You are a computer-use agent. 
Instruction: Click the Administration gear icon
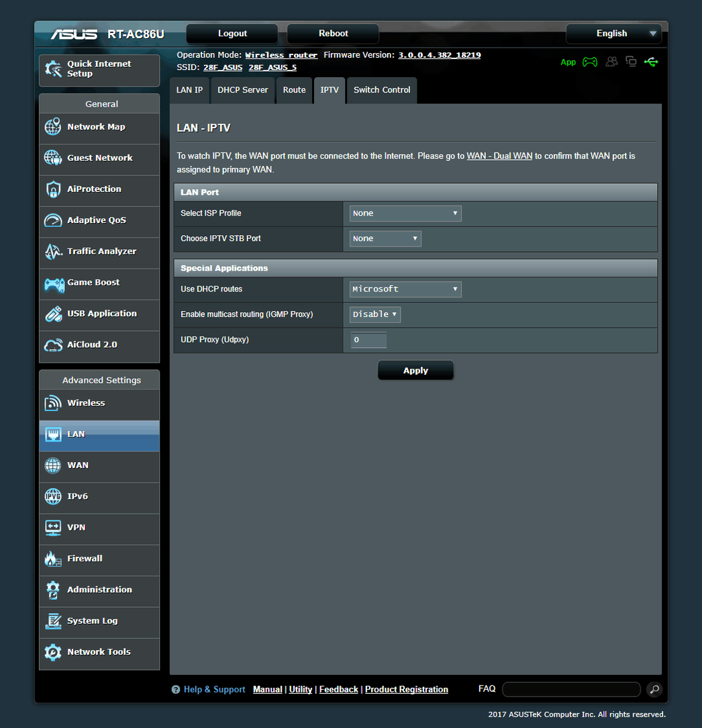tap(53, 590)
